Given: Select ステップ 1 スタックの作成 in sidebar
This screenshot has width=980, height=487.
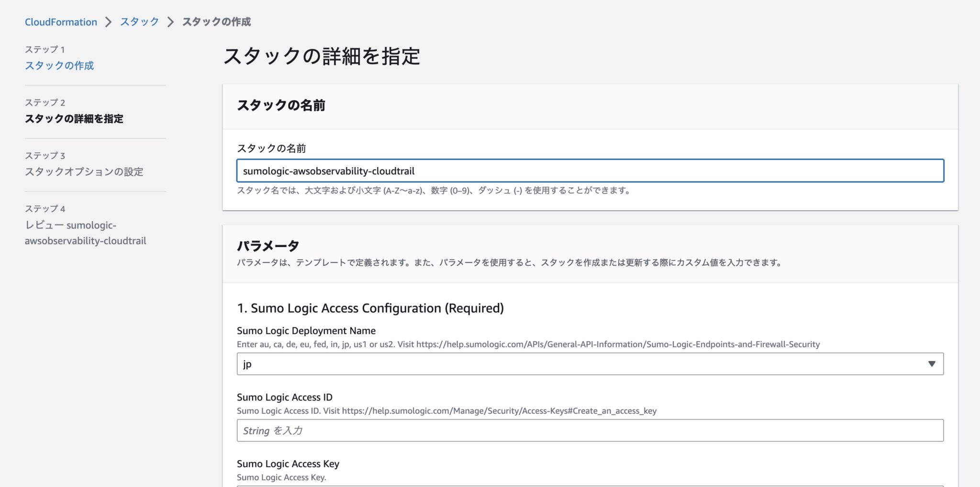Looking at the screenshot, I should tap(59, 65).
